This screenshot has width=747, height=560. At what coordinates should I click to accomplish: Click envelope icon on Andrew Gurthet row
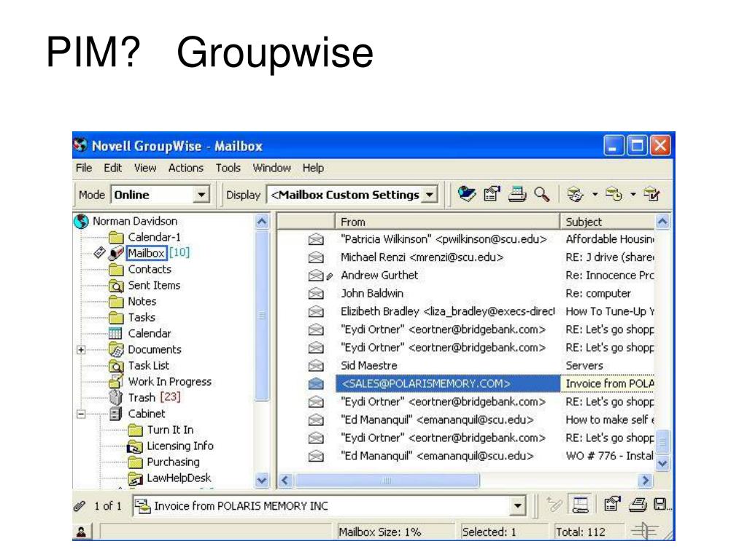315,276
